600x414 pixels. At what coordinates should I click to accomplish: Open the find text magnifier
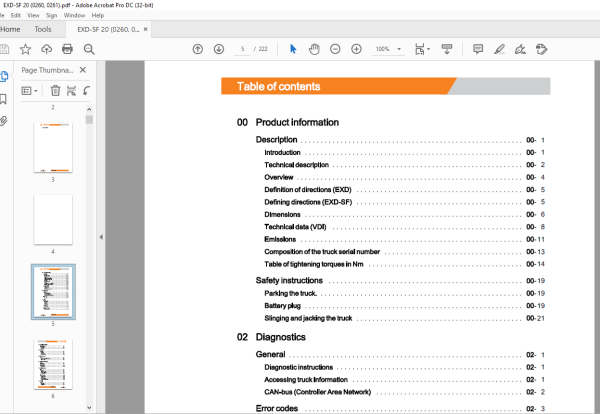(x=89, y=49)
